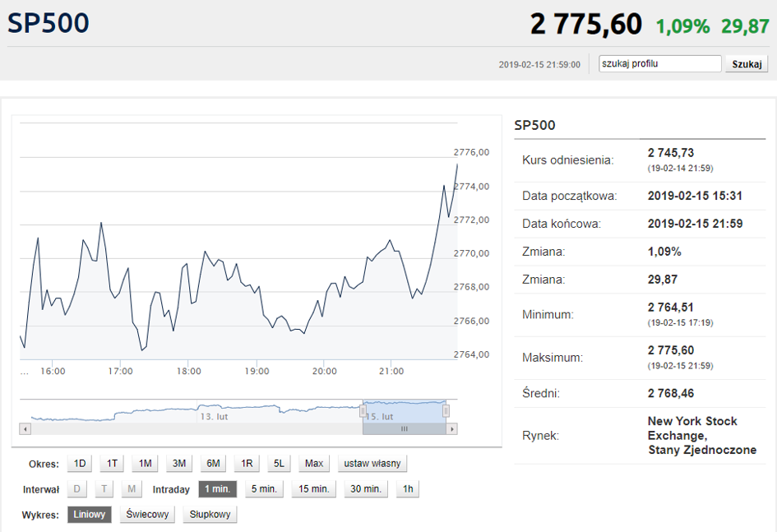Image resolution: width=777 pixels, height=532 pixels.
Task: Switch period to 3M
Action: point(179,464)
